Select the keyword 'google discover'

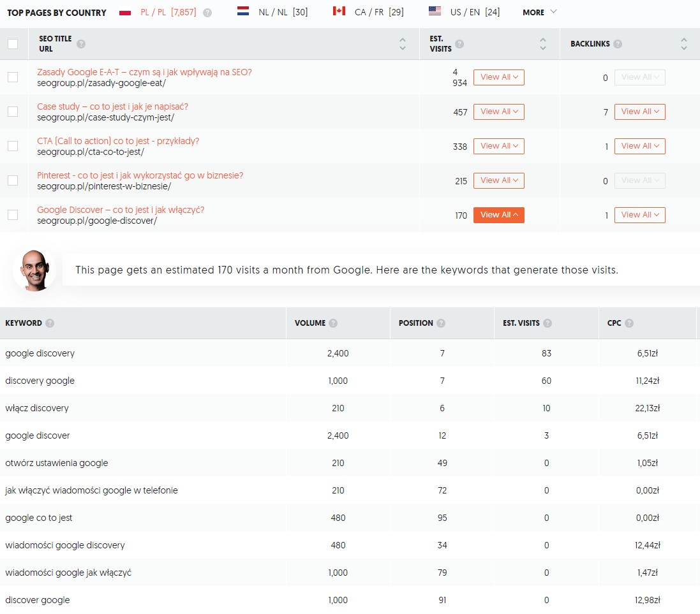pyautogui.click(x=38, y=435)
